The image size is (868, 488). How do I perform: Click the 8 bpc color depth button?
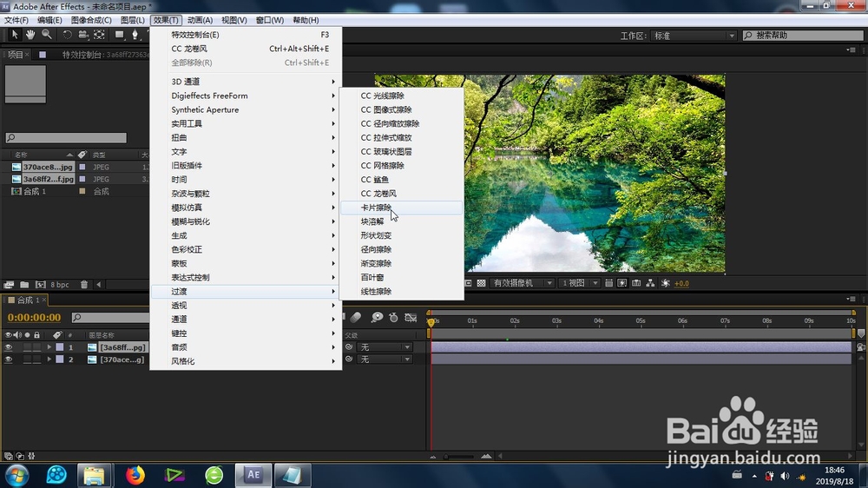click(x=60, y=284)
